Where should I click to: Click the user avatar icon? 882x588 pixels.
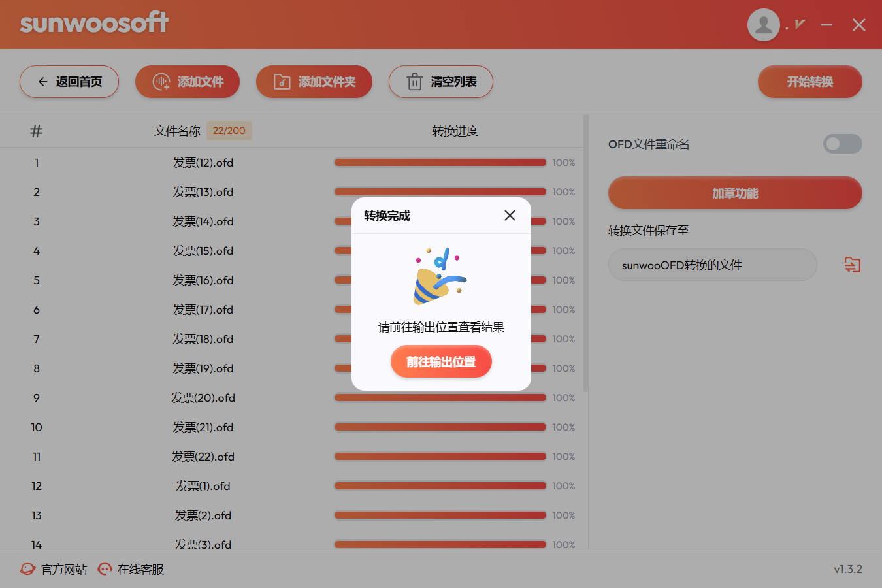763,25
